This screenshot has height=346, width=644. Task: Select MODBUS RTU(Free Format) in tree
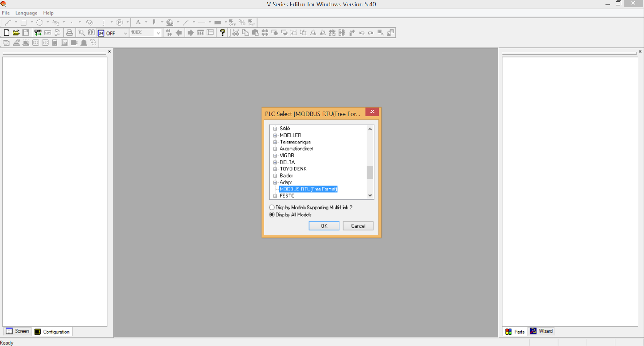[x=308, y=189]
